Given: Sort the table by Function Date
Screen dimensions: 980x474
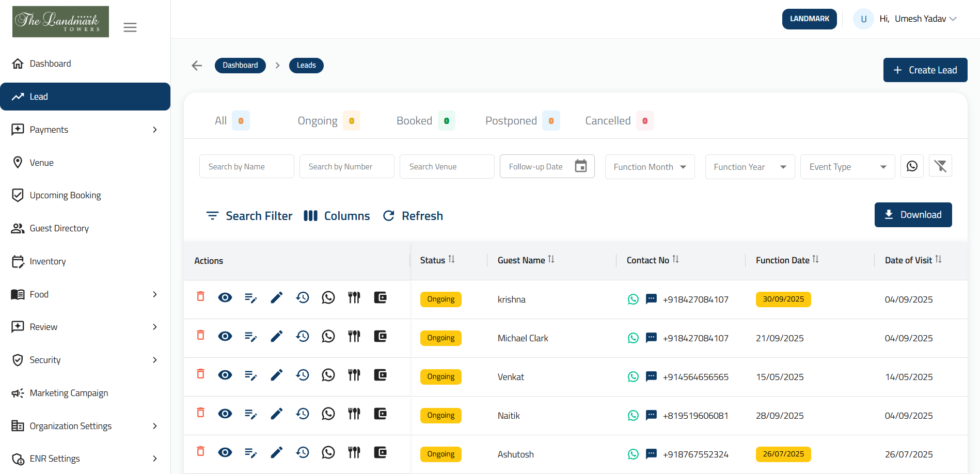Looking at the screenshot, I should point(816,259).
